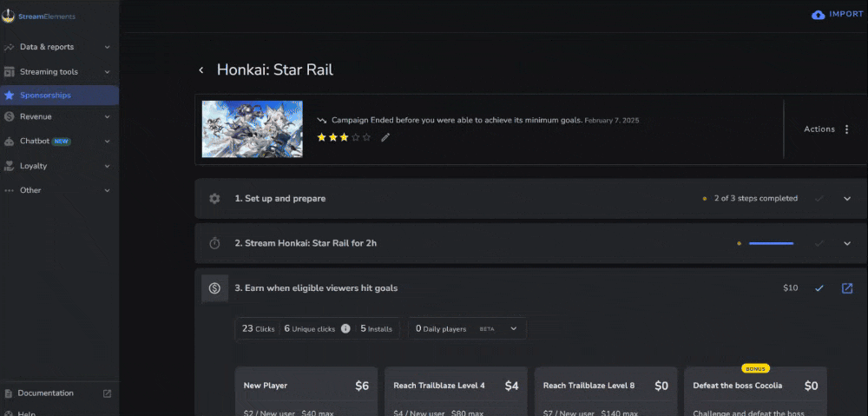The height and width of the screenshot is (416, 868).
Task: Expand the Stream Honkai for 2h step
Action: pyautogui.click(x=847, y=243)
